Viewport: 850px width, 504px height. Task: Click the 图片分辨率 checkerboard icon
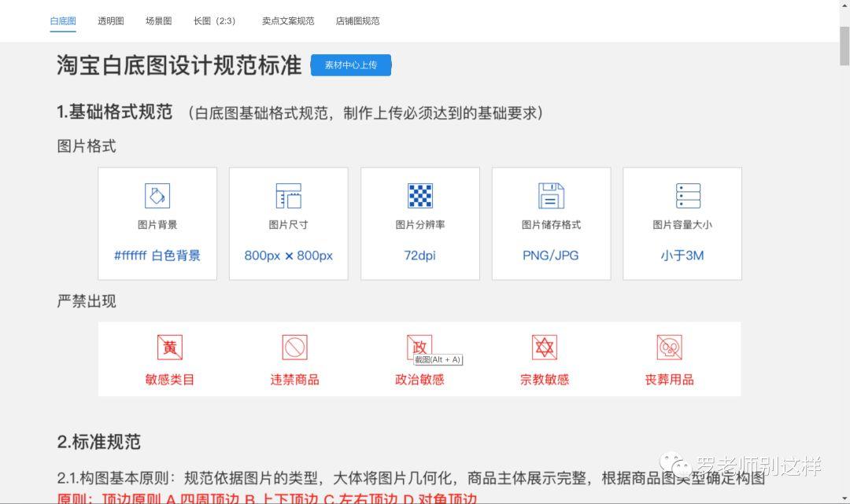point(420,196)
